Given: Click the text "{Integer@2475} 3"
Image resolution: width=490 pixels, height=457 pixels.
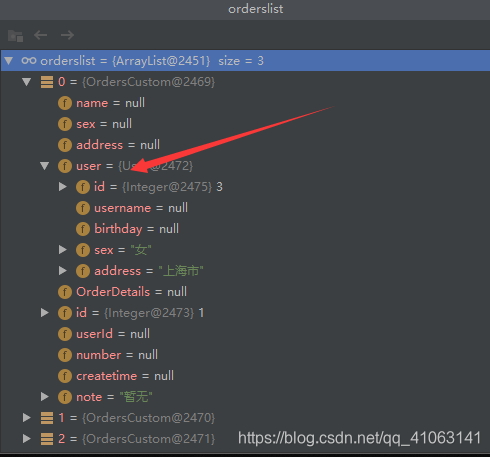Looking at the screenshot, I should [172, 187].
